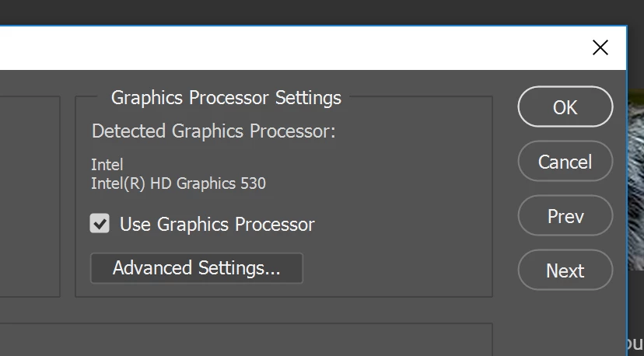Click empty space right of Advanced Settings button
Image resolution: width=644 pixels, height=356 pixels.
(x=397, y=268)
